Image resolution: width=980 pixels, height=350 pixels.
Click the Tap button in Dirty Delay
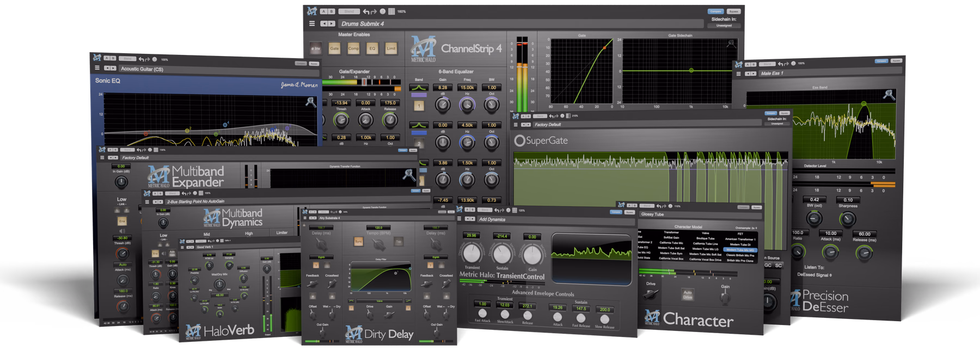pos(399,241)
